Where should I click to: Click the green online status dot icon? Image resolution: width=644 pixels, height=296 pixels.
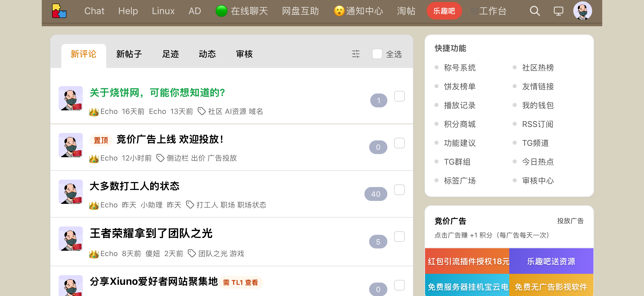pos(221,11)
